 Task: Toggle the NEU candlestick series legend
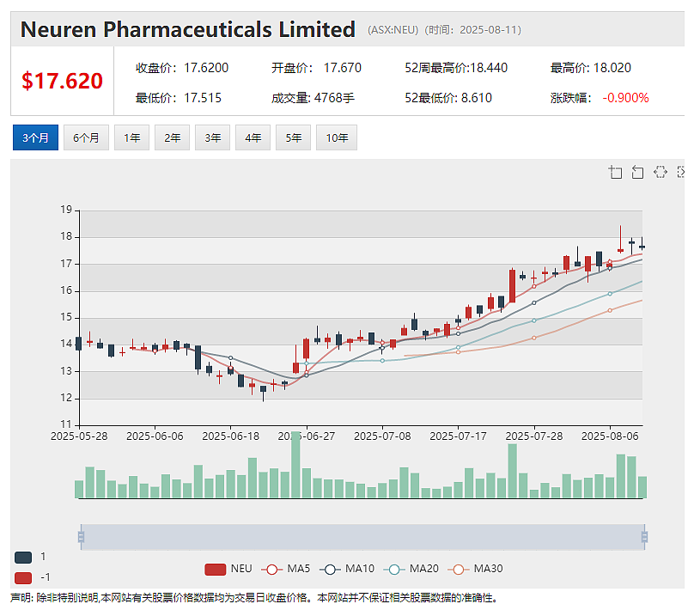pyautogui.click(x=228, y=569)
